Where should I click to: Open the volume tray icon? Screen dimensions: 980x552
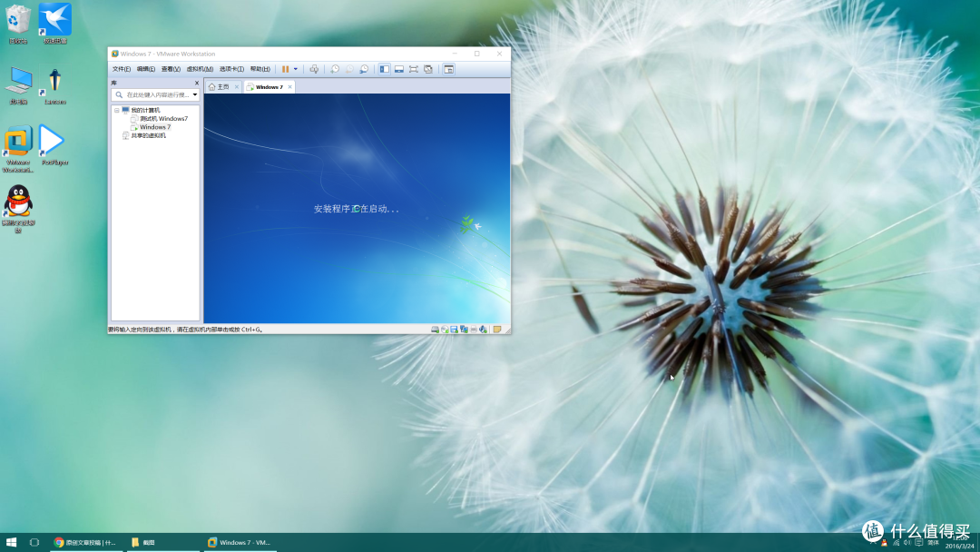[906, 542]
